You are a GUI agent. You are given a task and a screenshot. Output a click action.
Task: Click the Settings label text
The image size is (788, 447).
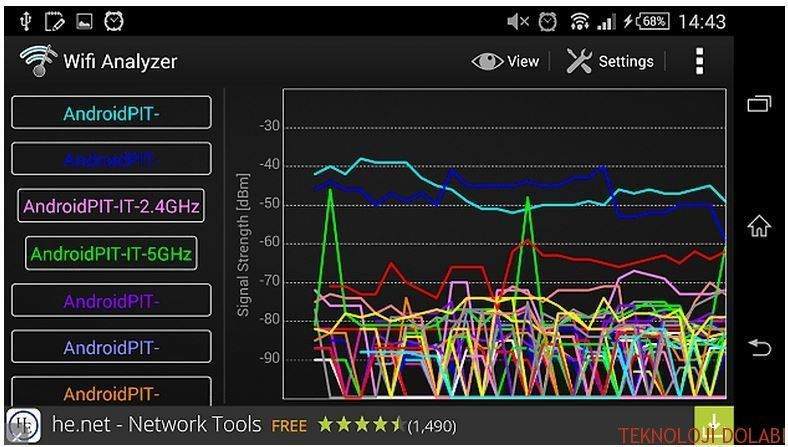click(x=626, y=61)
